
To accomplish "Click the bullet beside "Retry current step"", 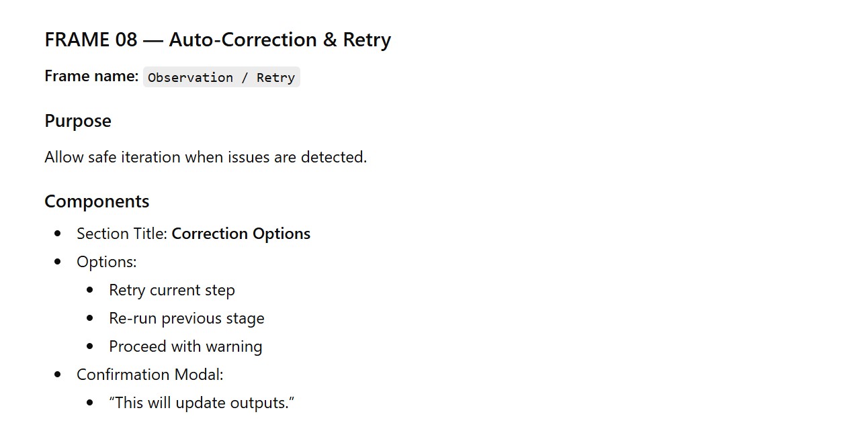I will pos(90,290).
